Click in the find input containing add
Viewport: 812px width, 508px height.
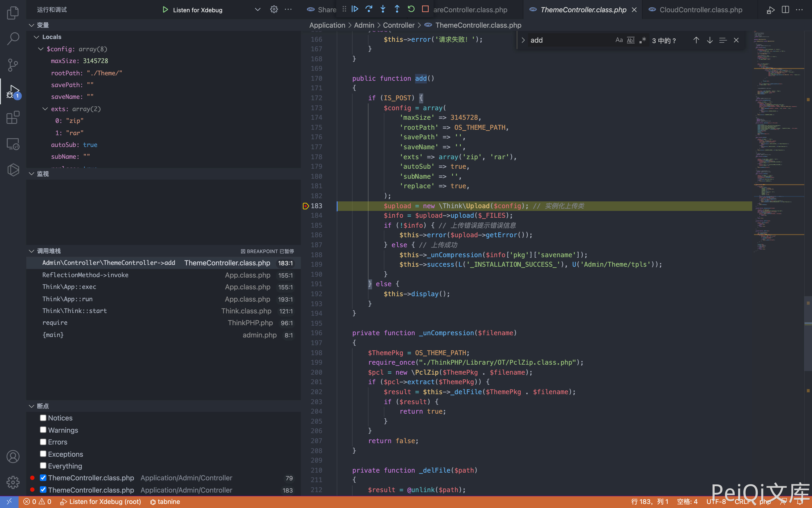pyautogui.click(x=570, y=40)
